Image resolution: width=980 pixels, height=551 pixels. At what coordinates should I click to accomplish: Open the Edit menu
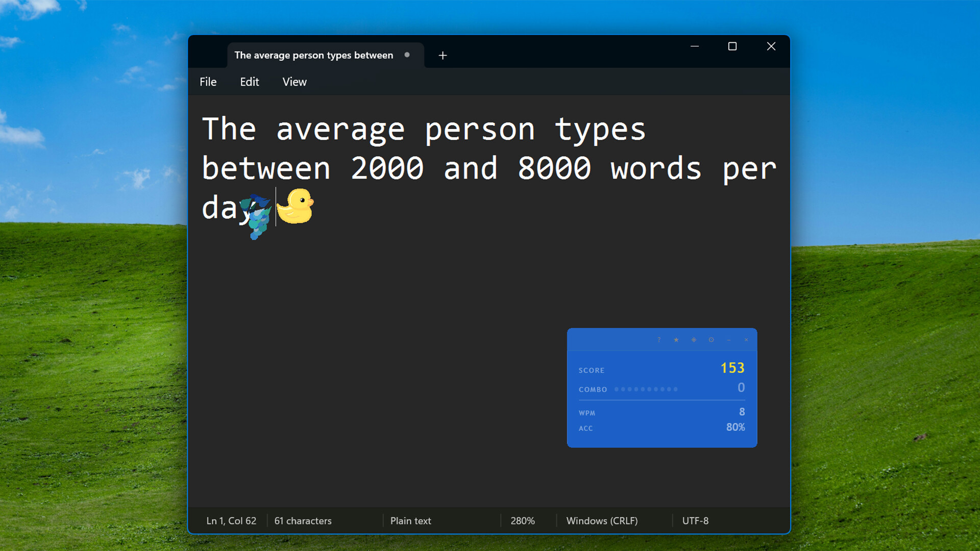click(x=250, y=82)
